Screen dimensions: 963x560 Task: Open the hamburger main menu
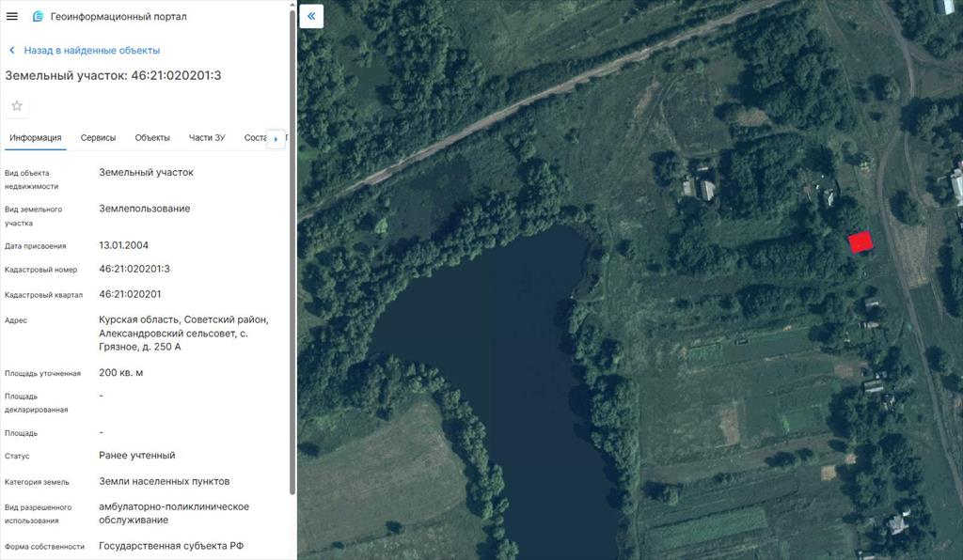[12, 16]
